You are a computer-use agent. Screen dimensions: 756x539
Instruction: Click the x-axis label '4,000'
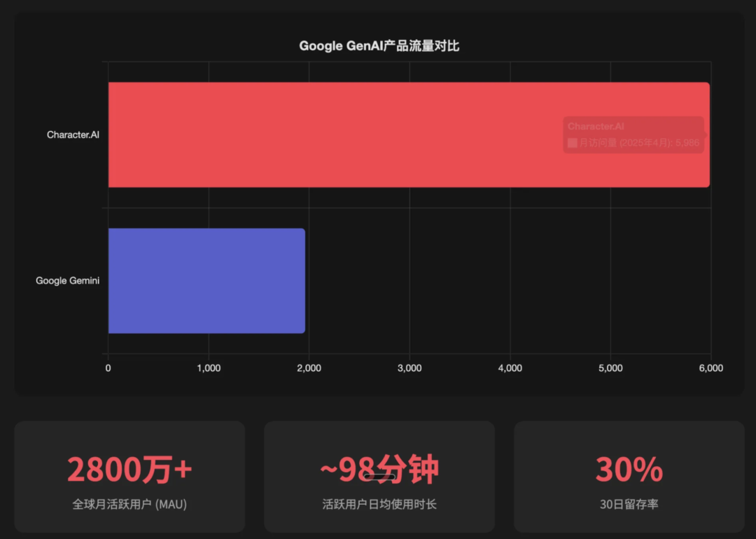click(x=510, y=368)
